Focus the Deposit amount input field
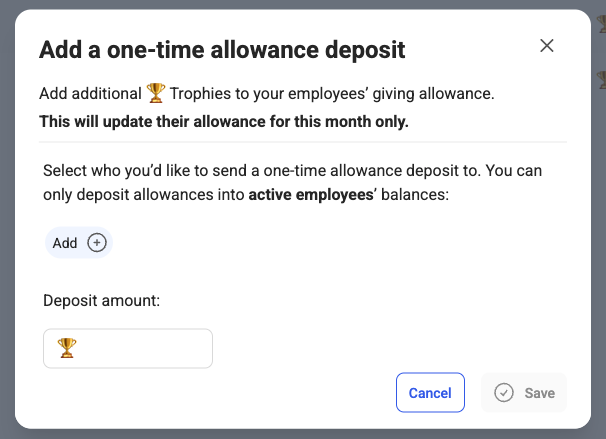The image size is (606, 439). click(128, 348)
